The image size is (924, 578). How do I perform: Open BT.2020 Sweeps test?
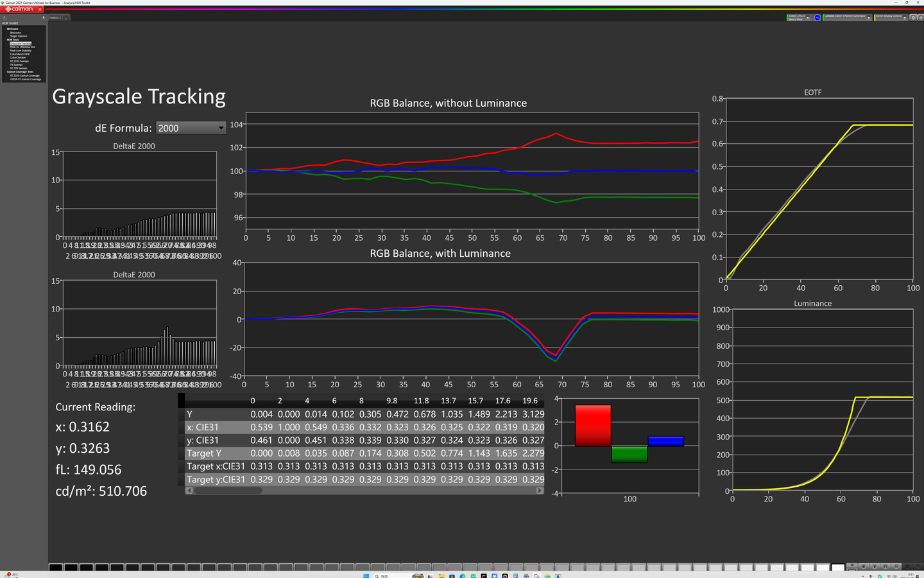pos(19,61)
